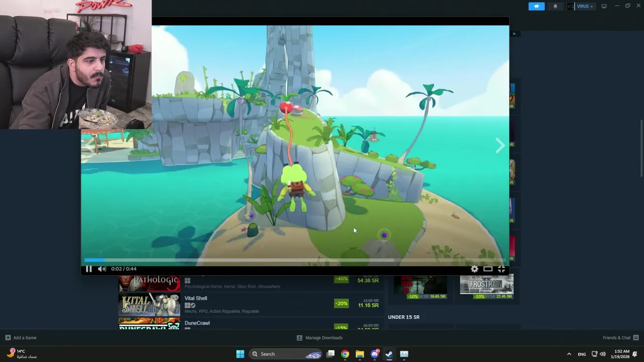Click the Steam page vertical scrollbar
The width and height of the screenshot is (644, 362).
pos(641,148)
